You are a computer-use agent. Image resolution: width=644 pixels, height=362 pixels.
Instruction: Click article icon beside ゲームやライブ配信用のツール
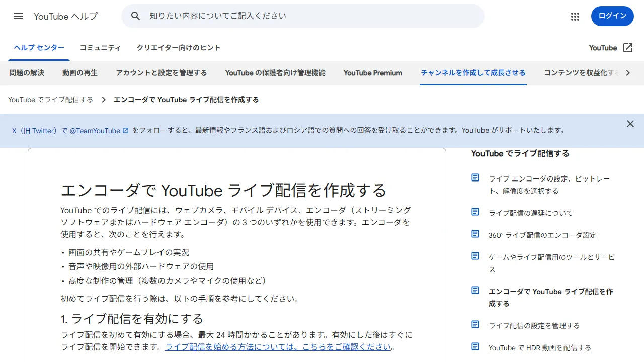475,256
